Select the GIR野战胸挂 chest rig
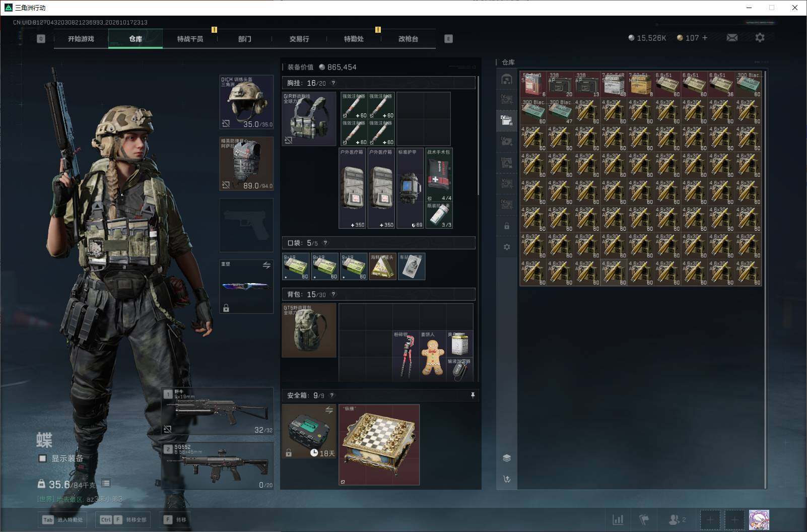Image resolution: width=807 pixels, height=532 pixels. (x=309, y=119)
